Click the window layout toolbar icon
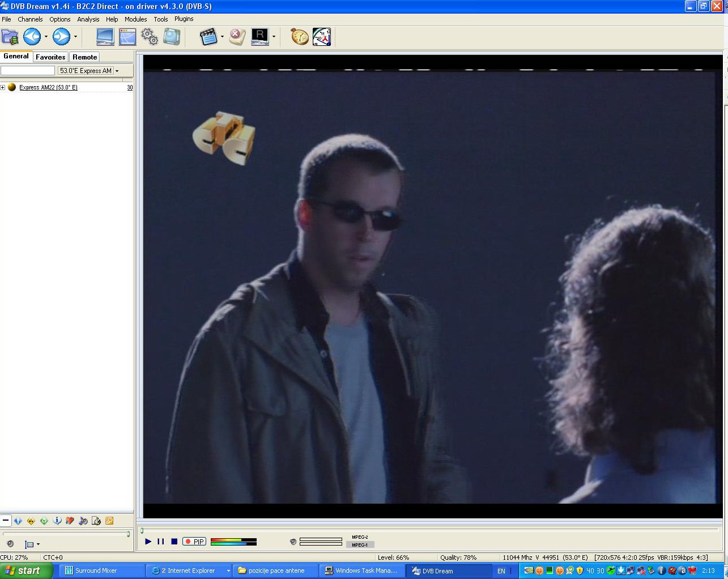Image resolution: width=728 pixels, height=579 pixels. pos(127,37)
